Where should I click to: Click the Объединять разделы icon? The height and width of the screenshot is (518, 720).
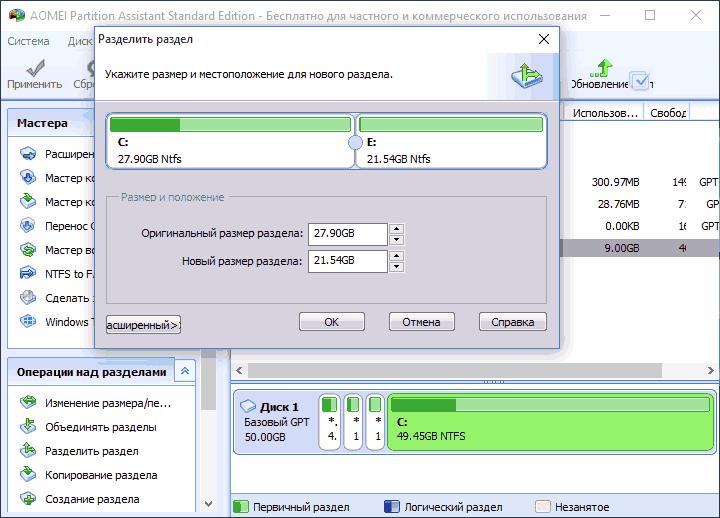click(x=28, y=427)
